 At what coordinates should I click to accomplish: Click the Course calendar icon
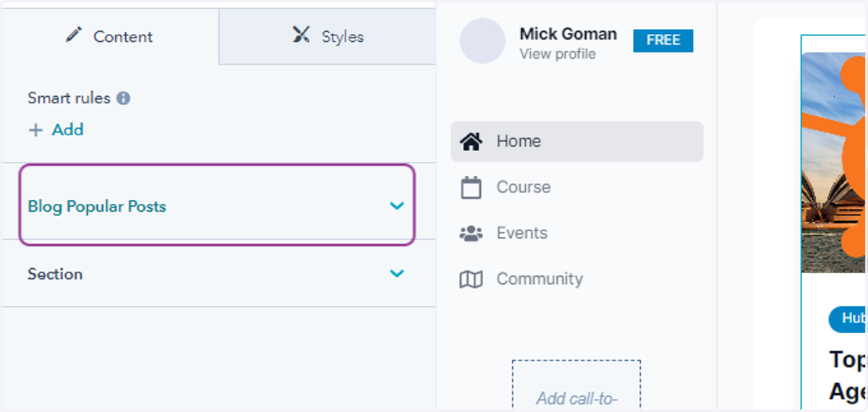click(x=472, y=188)
